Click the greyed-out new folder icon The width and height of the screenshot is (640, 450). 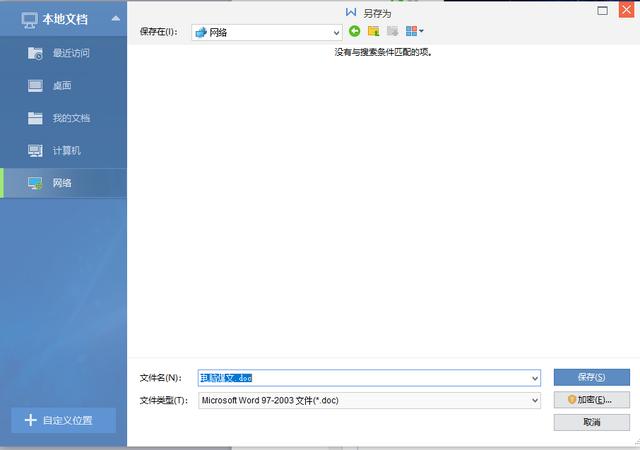pyautogui.click(x=392, y=31)
